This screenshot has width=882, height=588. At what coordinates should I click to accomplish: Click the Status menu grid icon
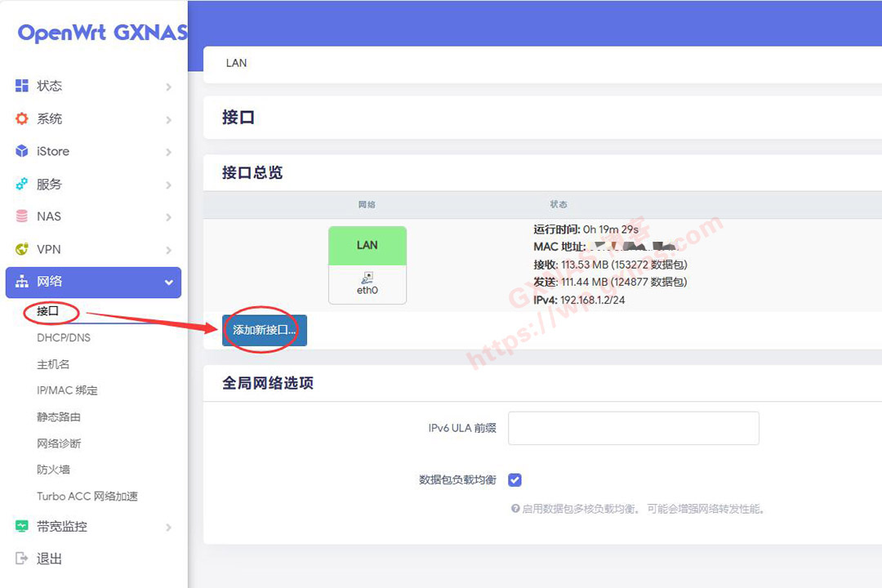[22, 86]
